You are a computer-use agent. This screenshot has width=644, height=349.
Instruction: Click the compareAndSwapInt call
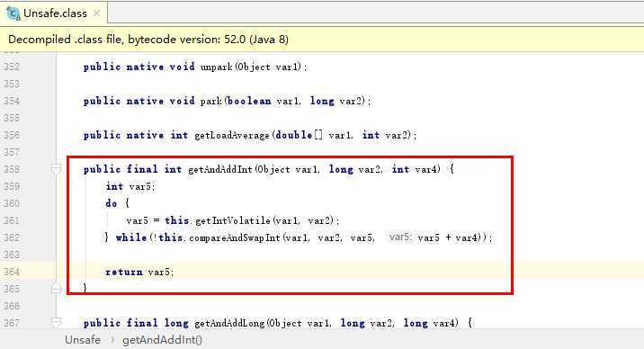(x=235, y=237)
